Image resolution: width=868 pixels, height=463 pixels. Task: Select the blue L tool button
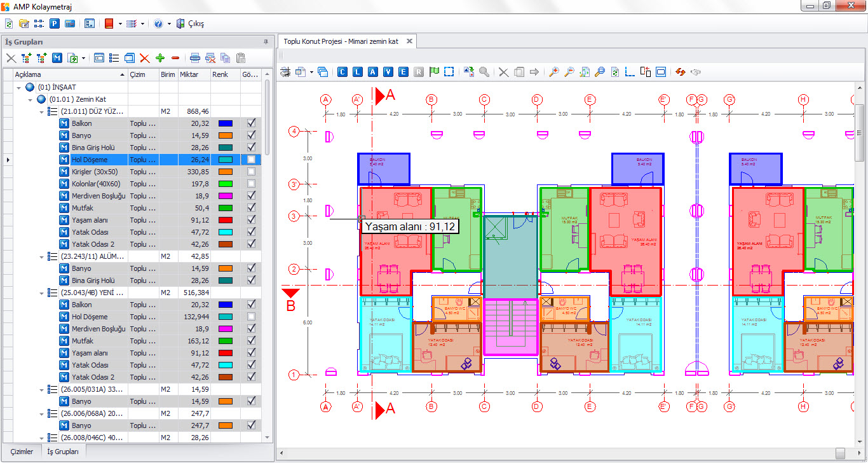coord(358,72)
